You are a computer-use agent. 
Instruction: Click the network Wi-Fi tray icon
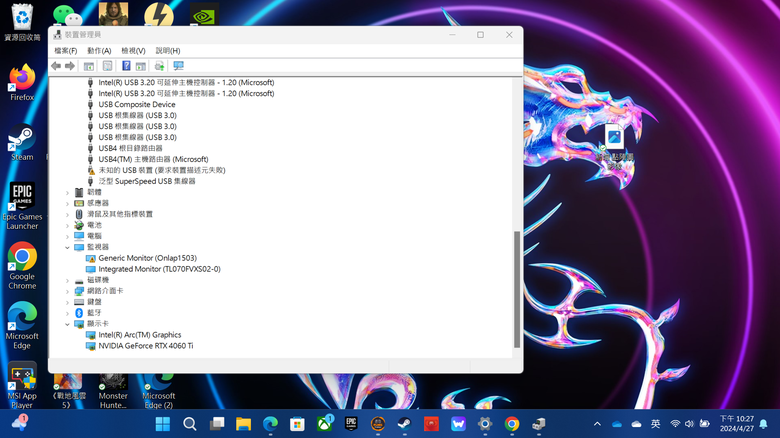675,424
